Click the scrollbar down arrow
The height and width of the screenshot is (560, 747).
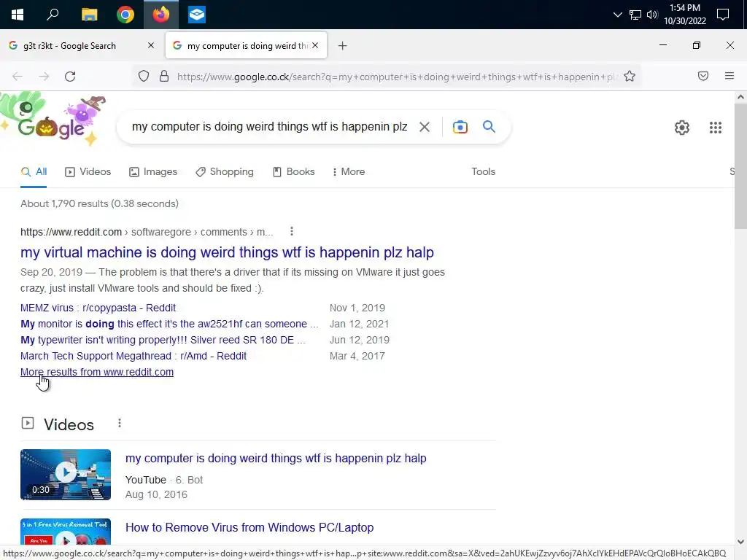740,542
